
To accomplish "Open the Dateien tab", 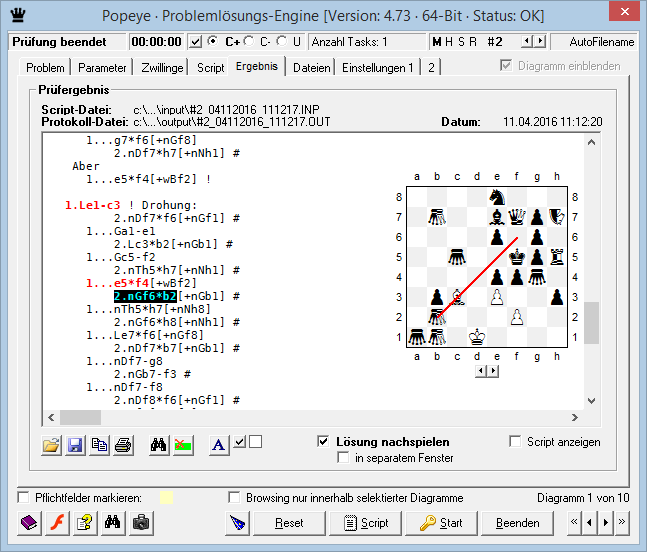I will point(312,68).
